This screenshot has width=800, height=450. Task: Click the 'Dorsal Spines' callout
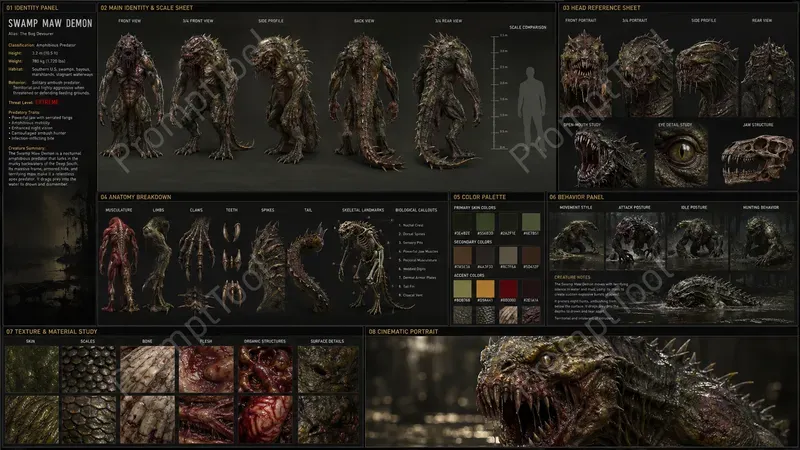tap(412, 234)
